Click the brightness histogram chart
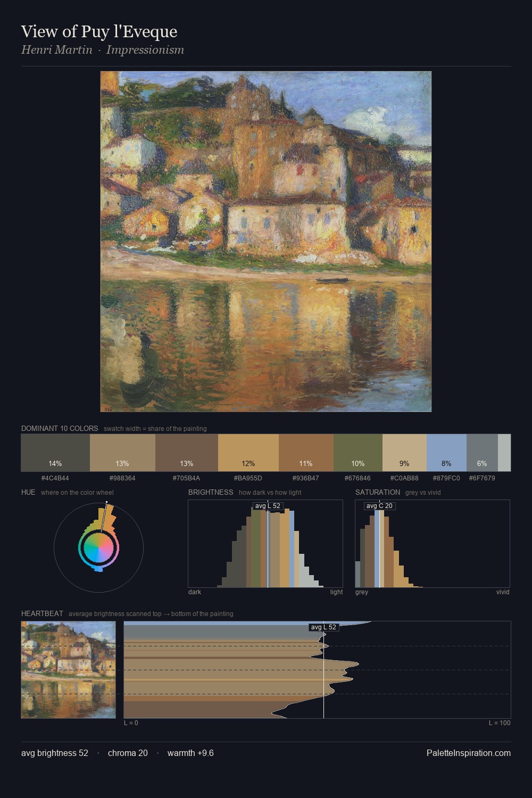This screenshot has height=798, width=532. (265, 544)
